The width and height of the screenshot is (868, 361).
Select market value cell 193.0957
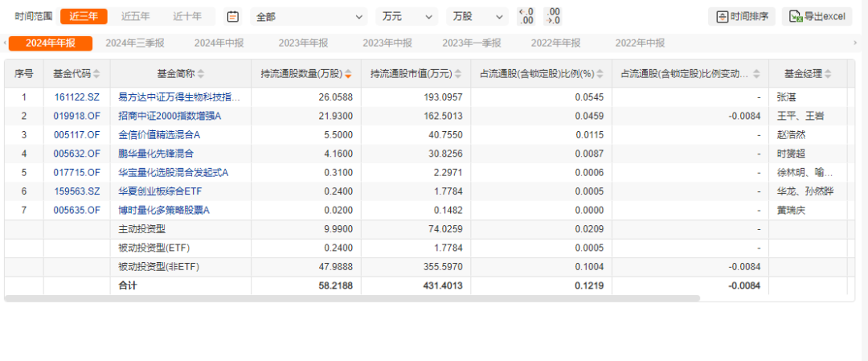click(444, 97)
